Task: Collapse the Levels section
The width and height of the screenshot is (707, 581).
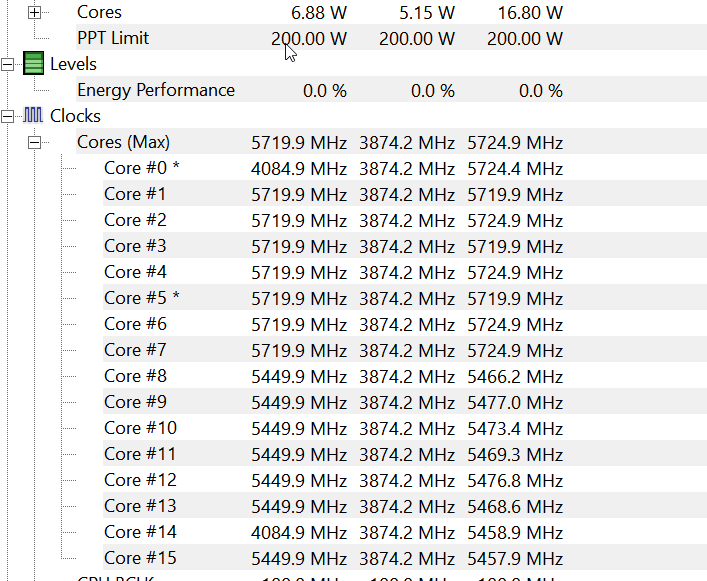Action: [x=9, y=64]
